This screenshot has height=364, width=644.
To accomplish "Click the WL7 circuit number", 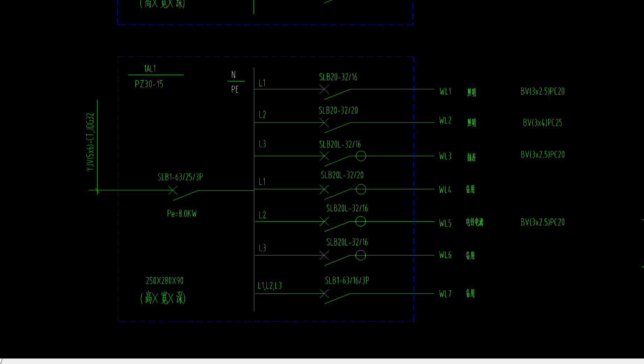I will tap(445, 294).
